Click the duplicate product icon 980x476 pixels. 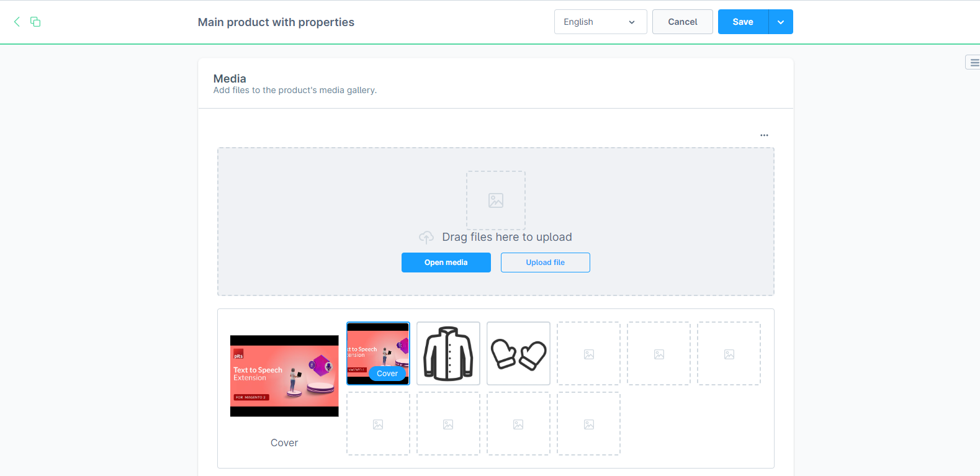coord(35,22)
